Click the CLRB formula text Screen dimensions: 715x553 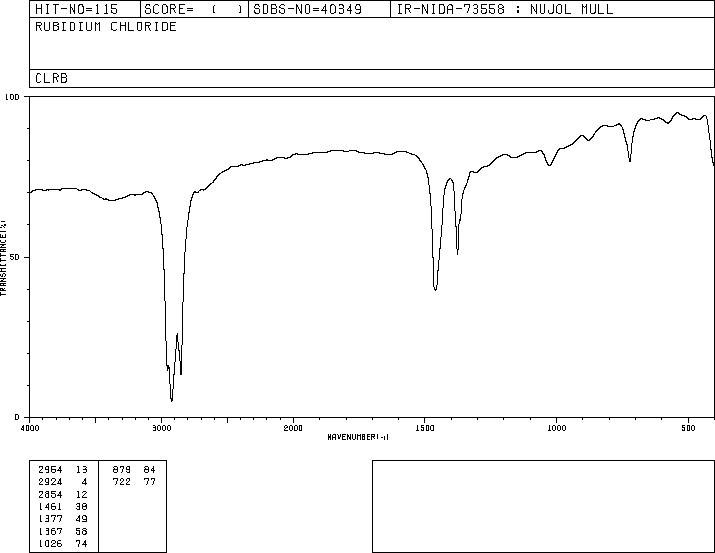pos(51,78)
